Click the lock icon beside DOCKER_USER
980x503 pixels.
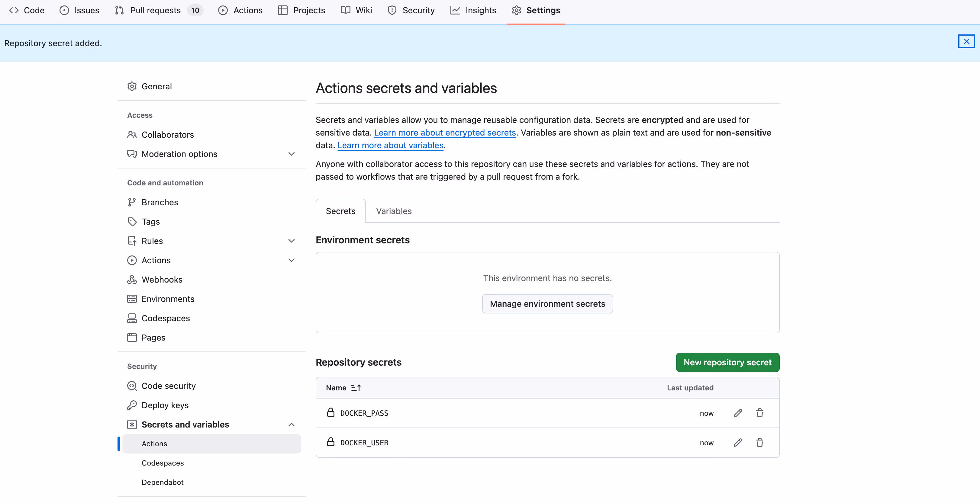click(330, 442)
